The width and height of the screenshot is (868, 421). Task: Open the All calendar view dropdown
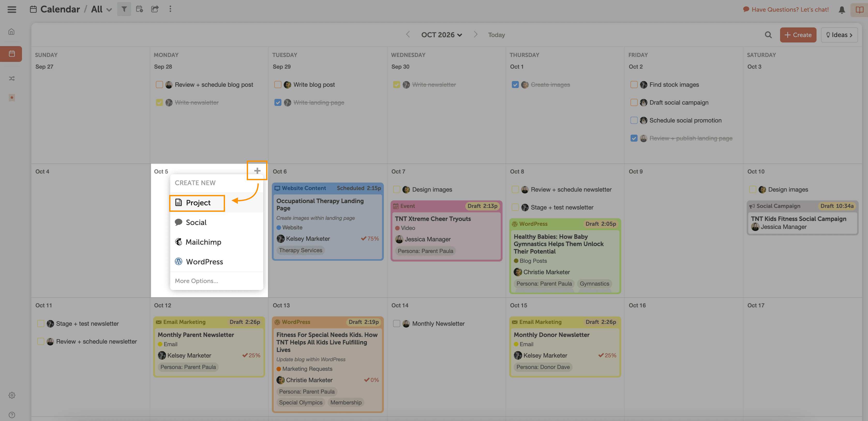(101, 9)
